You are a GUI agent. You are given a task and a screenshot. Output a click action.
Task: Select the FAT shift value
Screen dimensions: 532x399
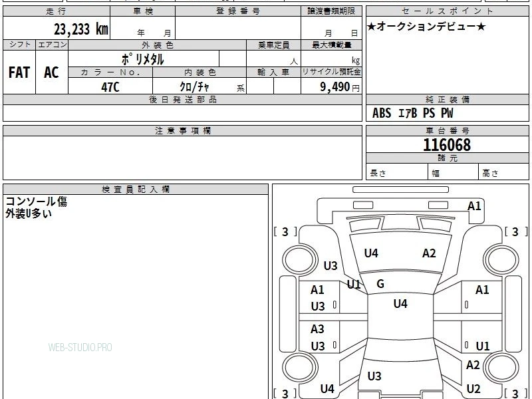pyautogui.click(x=19, y=72)
